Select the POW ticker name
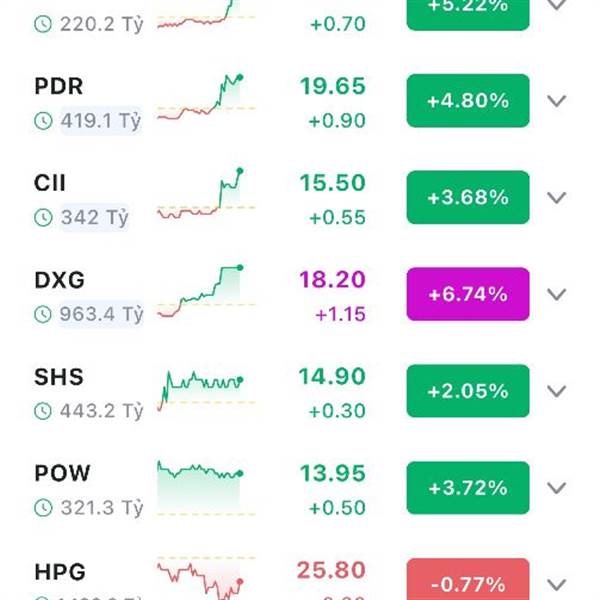This screenshot has width=600, height=600. tap(62, 473)
